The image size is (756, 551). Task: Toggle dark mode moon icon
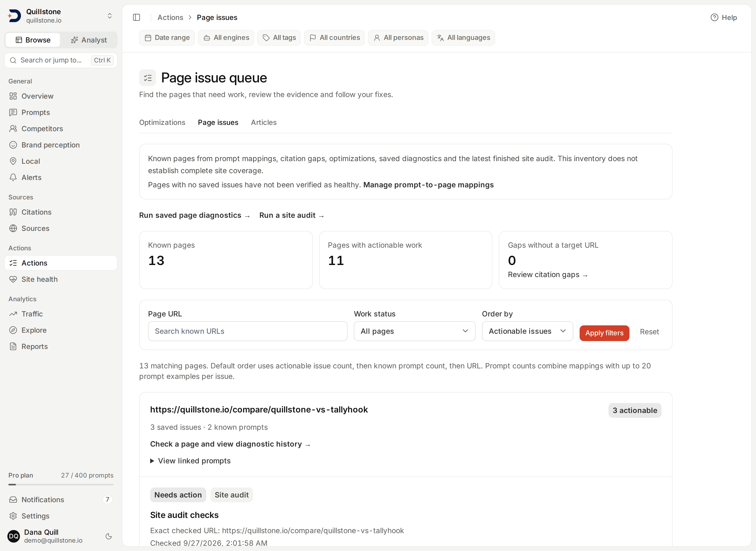point(108,536)
